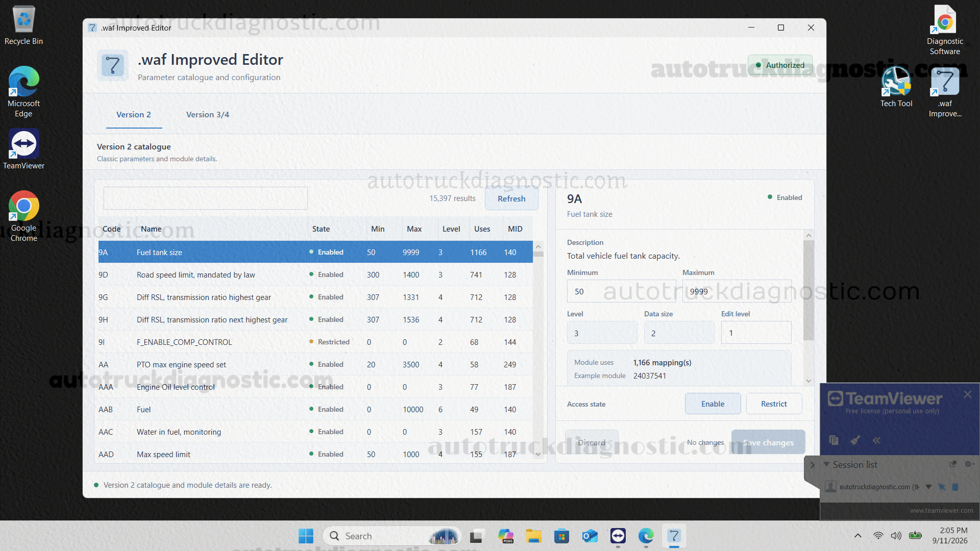Open Outlook from taskbar
Viewport: 980px width, 551px height.
point(590,536)
